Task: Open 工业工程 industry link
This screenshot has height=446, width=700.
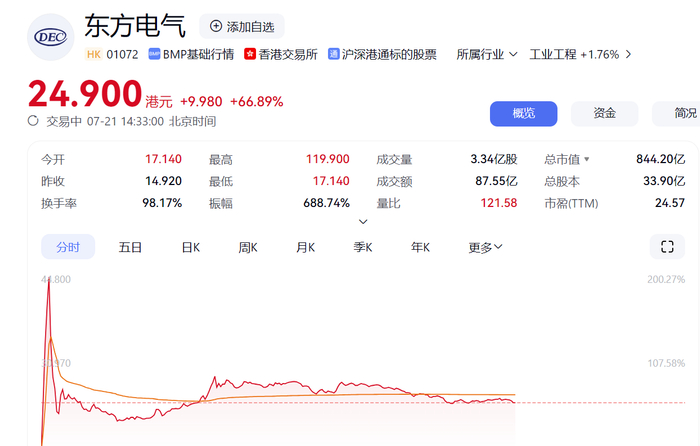Action: tap(553, 54)
